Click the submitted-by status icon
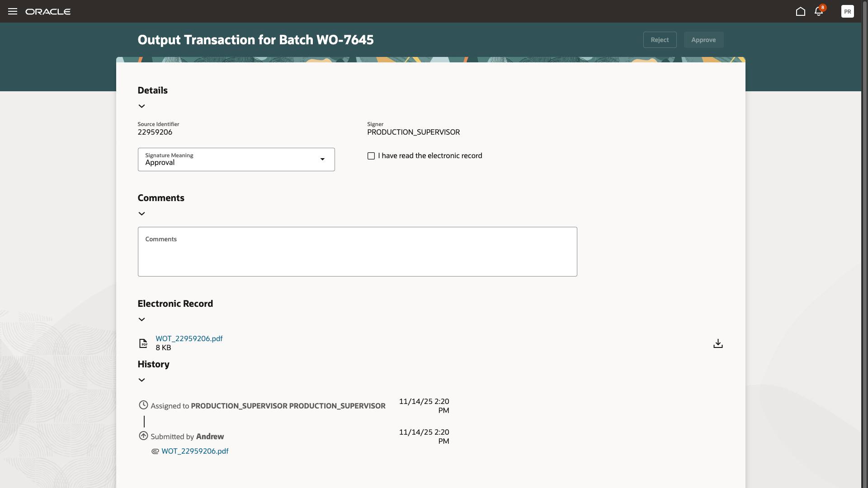This screenshot has height=488, width=868. (x=143, y=436)
